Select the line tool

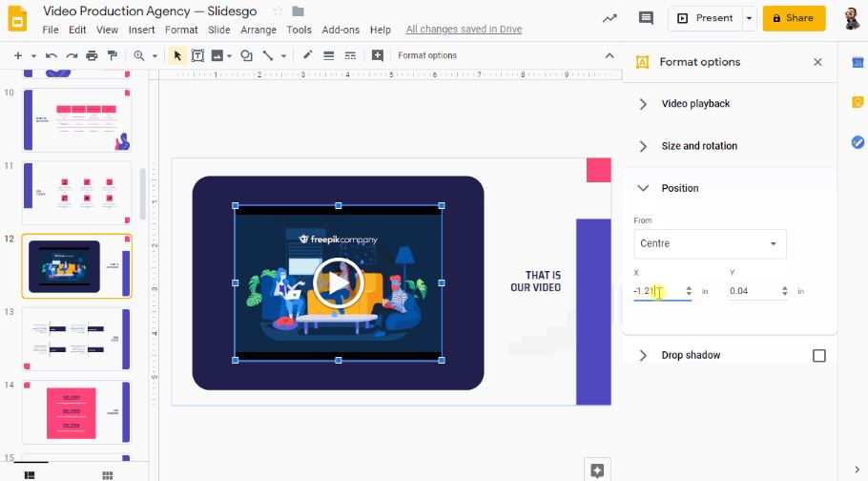tap(268, 55)
